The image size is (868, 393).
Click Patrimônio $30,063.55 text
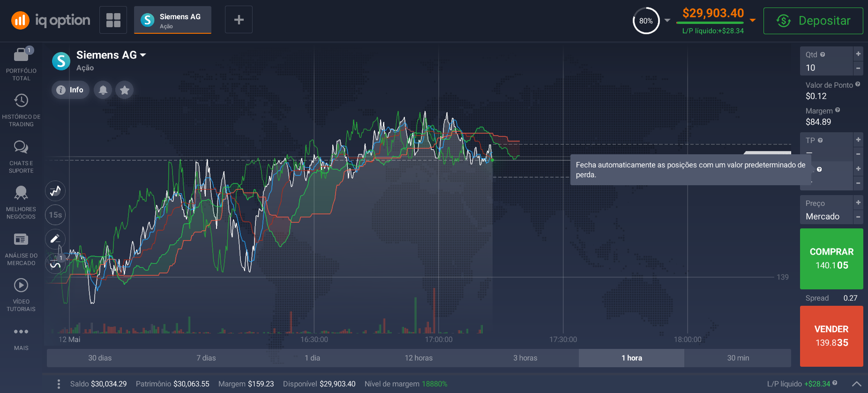(172, 384)
